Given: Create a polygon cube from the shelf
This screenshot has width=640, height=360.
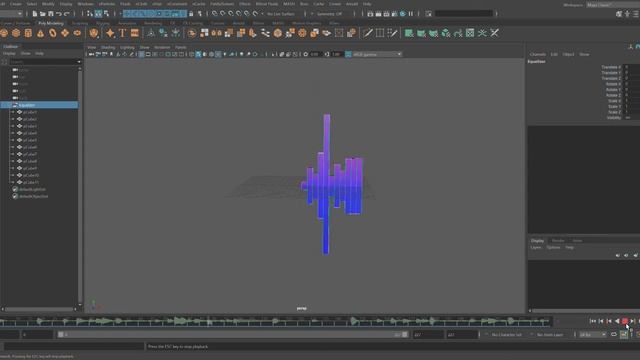Looking at the screenshot, I should (16, 33).
